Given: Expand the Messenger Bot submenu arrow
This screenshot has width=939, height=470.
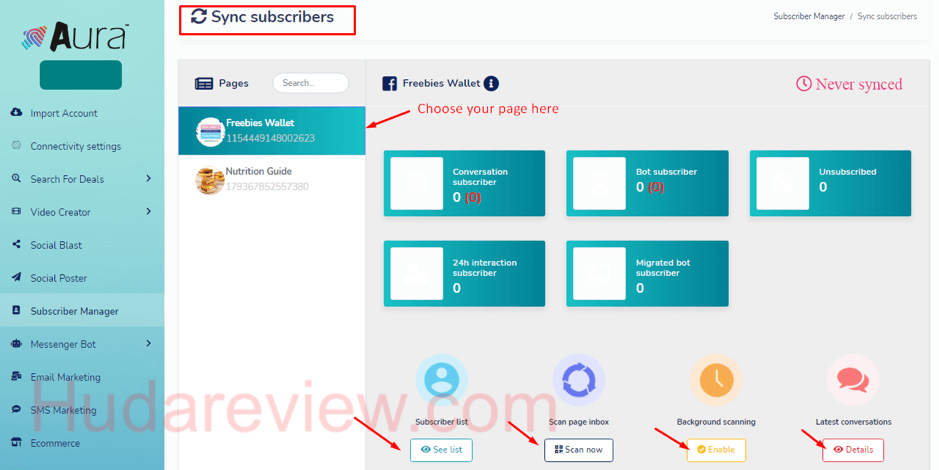Looking at the screenshot, I should (x=149, y=343).
